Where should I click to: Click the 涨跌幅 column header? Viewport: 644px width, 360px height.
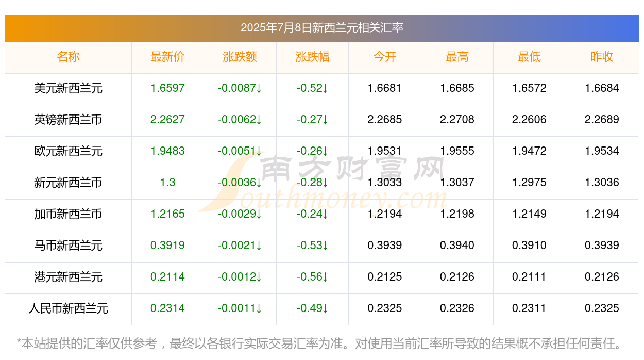pos(312,57)
